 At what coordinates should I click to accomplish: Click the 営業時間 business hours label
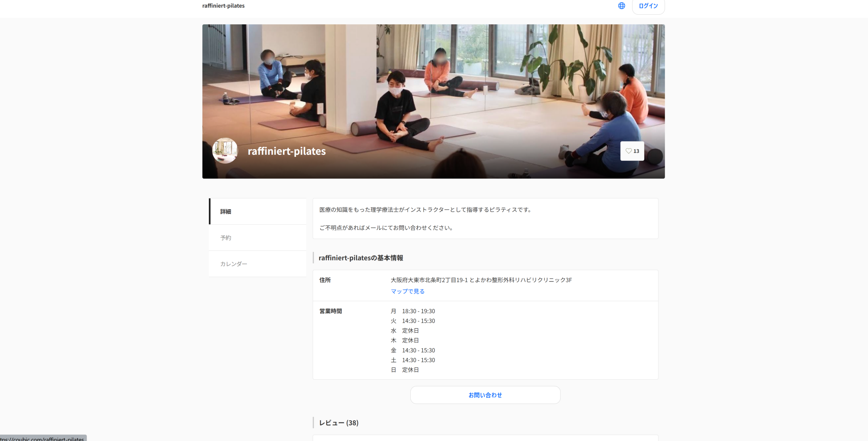click(x=330, y=311)
